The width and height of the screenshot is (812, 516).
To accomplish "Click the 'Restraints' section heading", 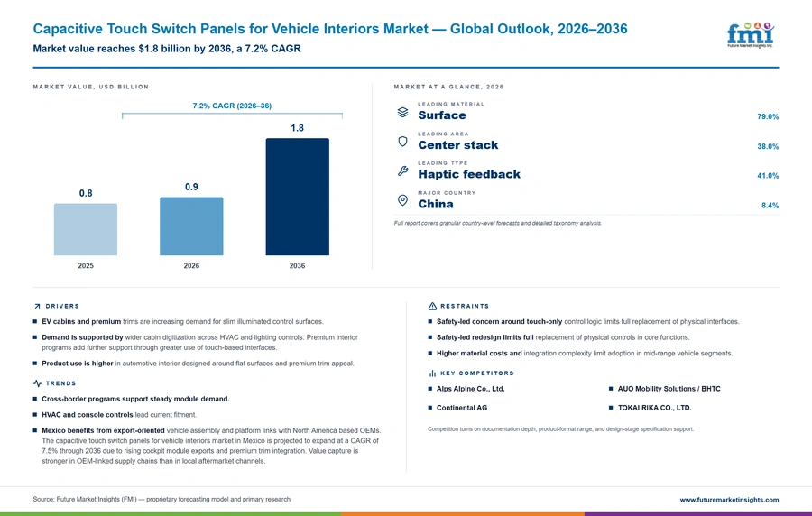I will click(x=465, y=307).
